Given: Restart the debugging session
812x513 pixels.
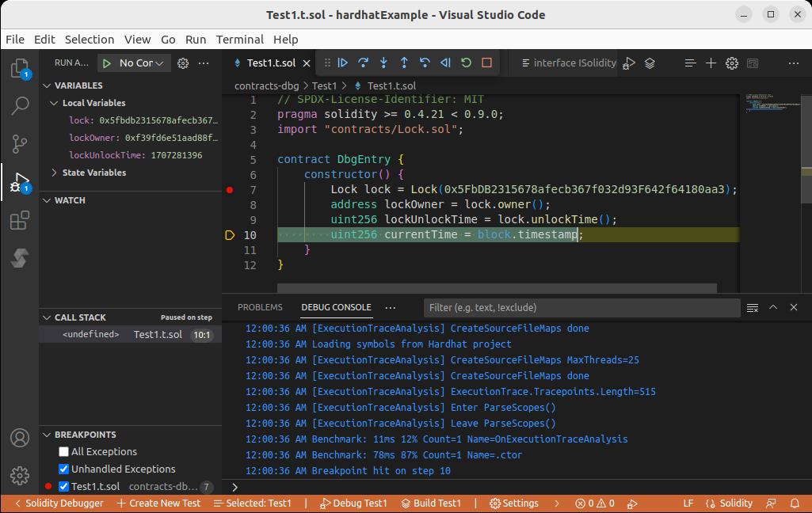Looking at the screenshot, I should point(466,63).
